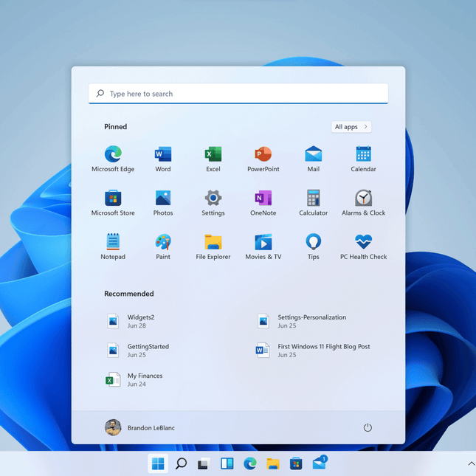The image size is (476, 476).
Task: Click the Start button on taskbar
Action: pos(158,463)
